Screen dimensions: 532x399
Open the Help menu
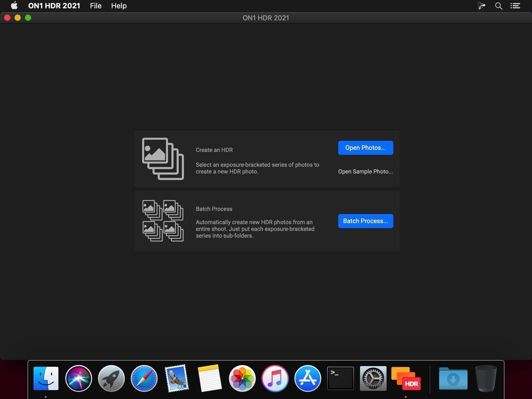tap(119, 6)
